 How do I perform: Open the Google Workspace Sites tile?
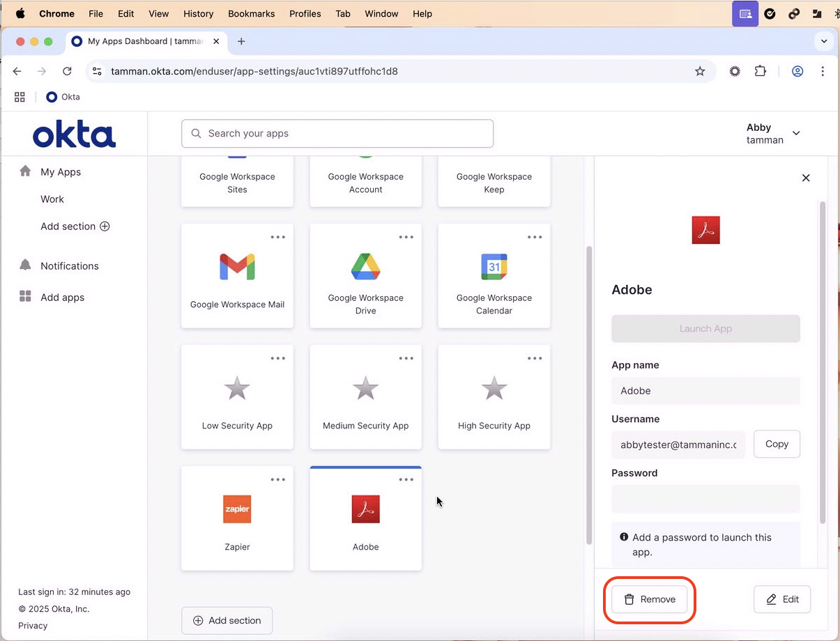click(237, 183)
